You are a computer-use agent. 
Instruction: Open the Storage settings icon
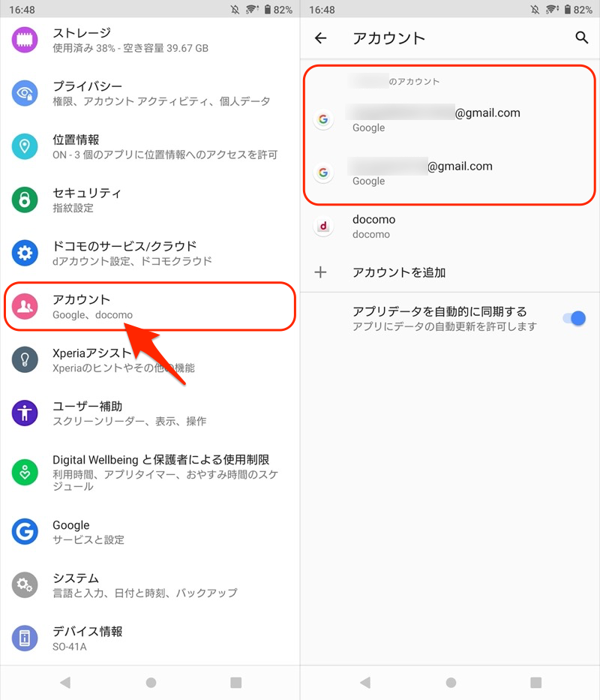tap(25, 40)
